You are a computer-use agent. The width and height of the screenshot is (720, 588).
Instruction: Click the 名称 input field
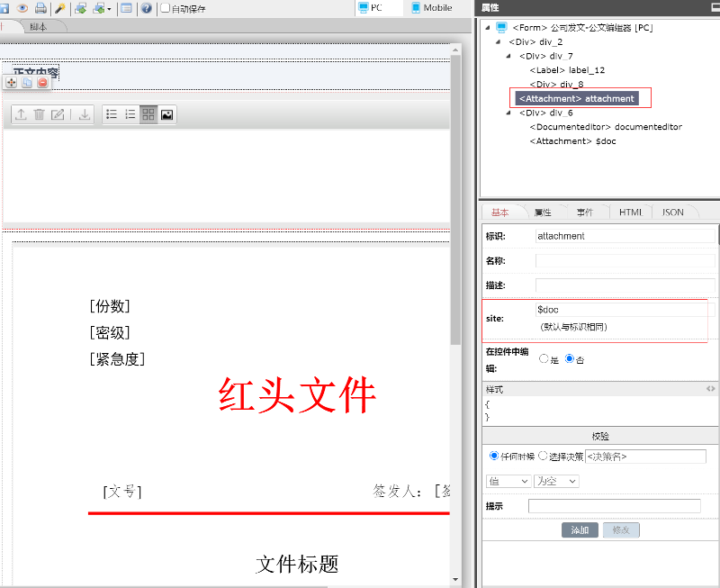tap(625, 261)
